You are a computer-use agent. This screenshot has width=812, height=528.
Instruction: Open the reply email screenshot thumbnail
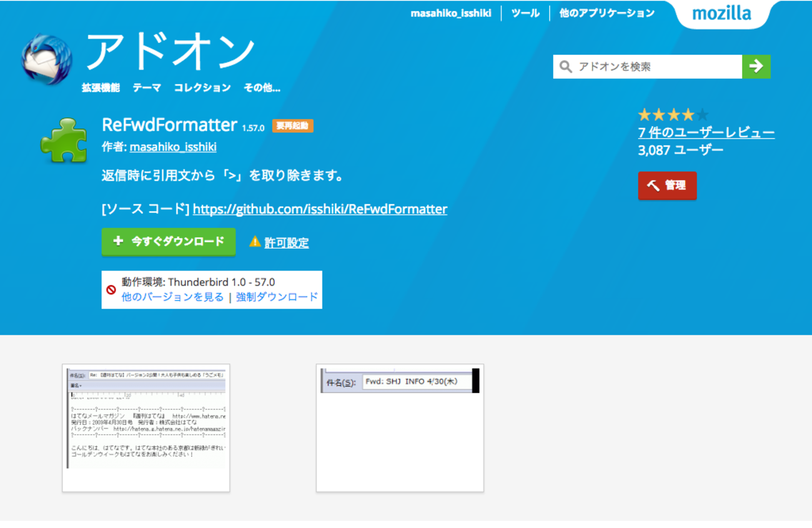(146, 428)
